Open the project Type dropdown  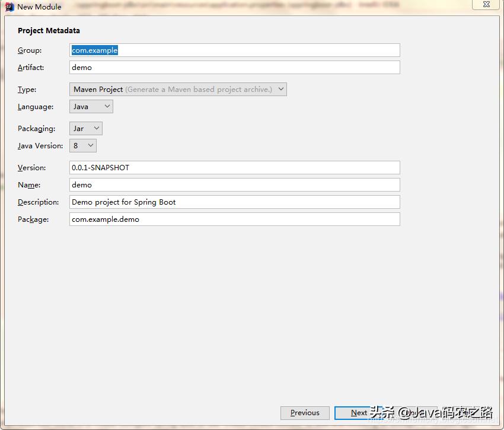(x=280, y=89)
